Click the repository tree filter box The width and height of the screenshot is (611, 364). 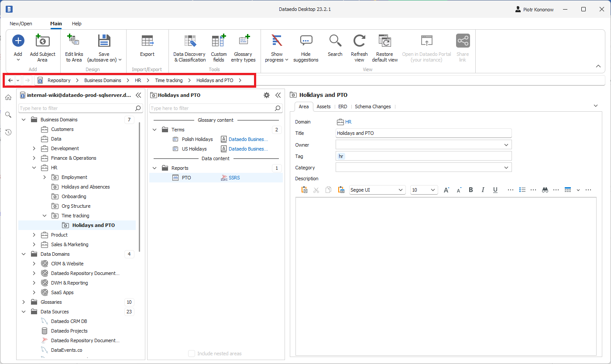(81, 108)
